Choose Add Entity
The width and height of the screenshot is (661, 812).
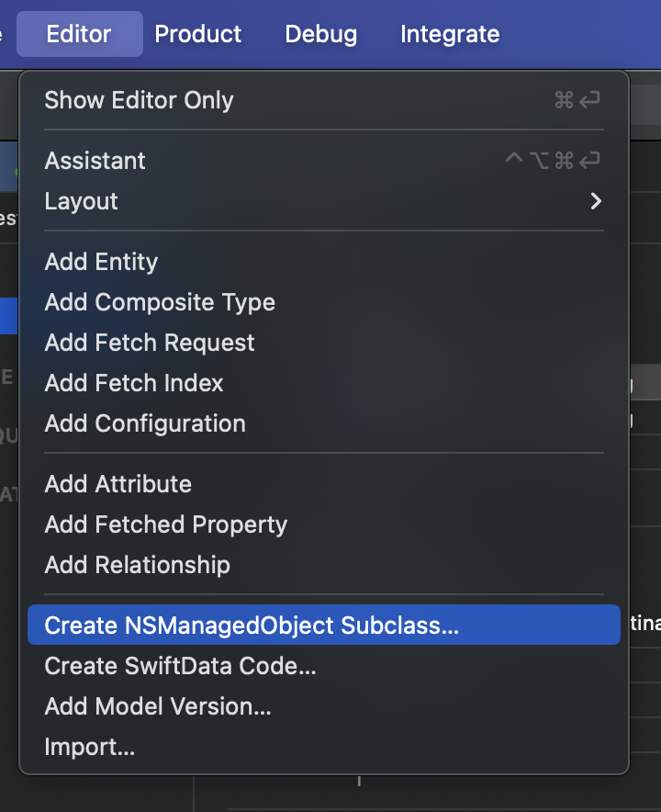[324, 262]
